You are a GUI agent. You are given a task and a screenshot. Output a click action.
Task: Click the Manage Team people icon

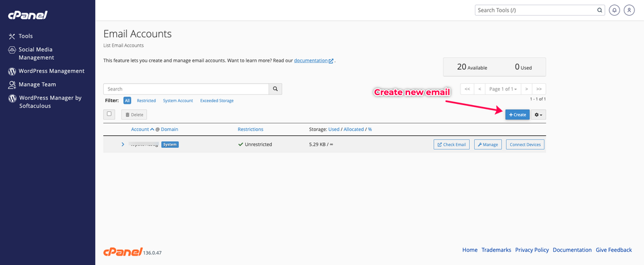pyautogui.click(x=12, y=84)
